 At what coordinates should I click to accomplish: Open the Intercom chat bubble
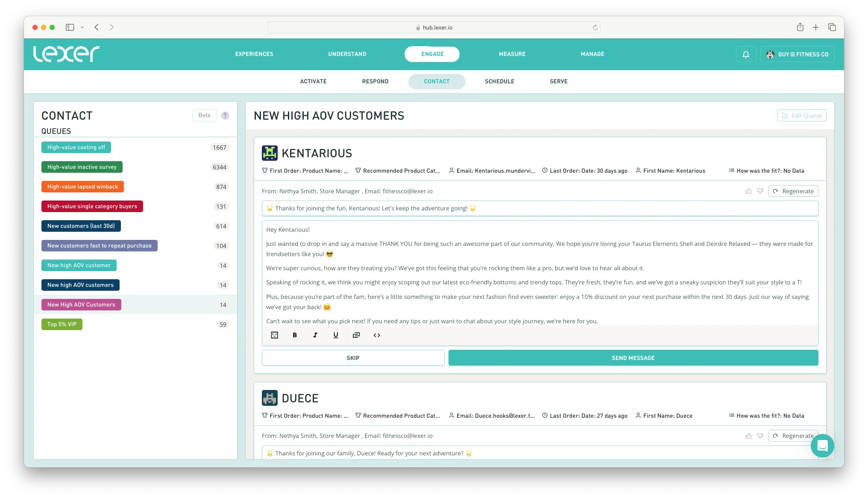pos(822,446)
